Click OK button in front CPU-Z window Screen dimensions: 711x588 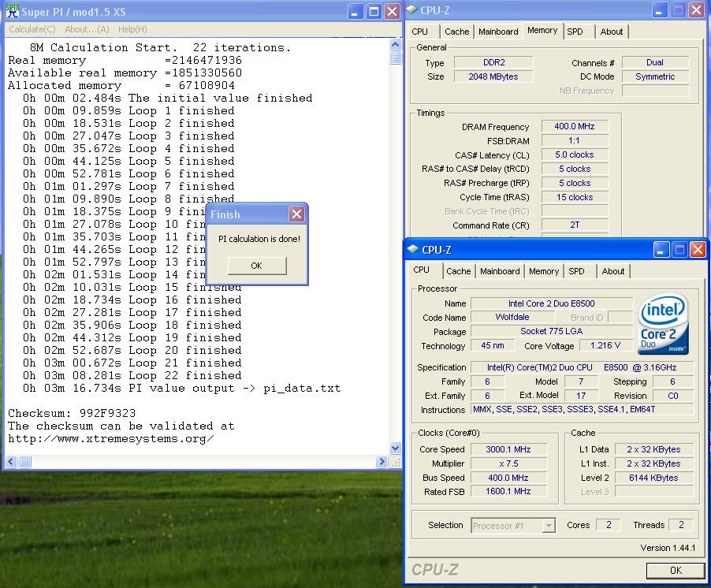676,571
